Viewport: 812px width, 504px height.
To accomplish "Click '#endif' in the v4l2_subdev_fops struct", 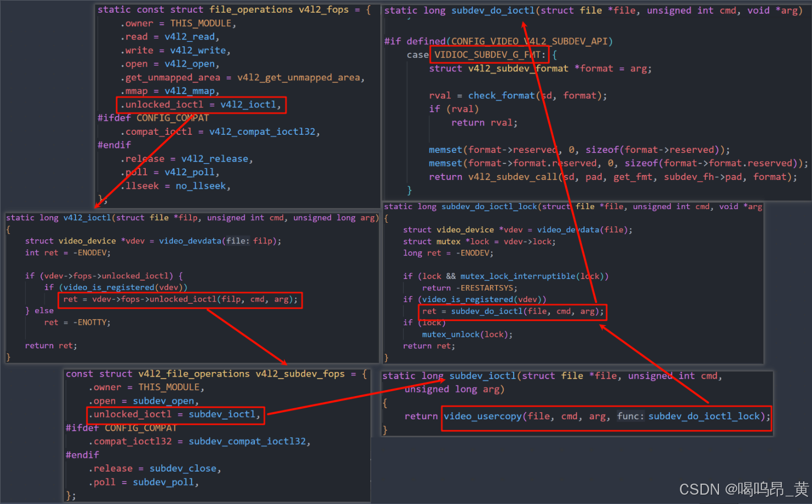I will 83,455.
